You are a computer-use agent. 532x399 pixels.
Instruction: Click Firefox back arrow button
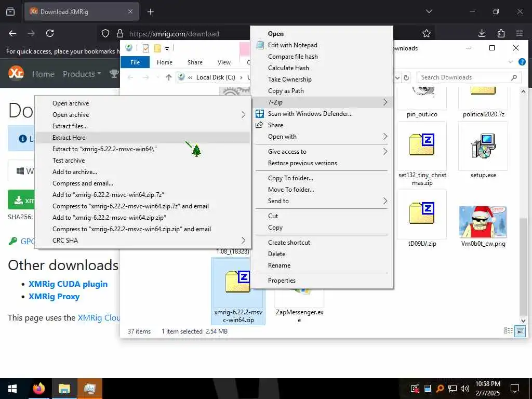(12, 33)
